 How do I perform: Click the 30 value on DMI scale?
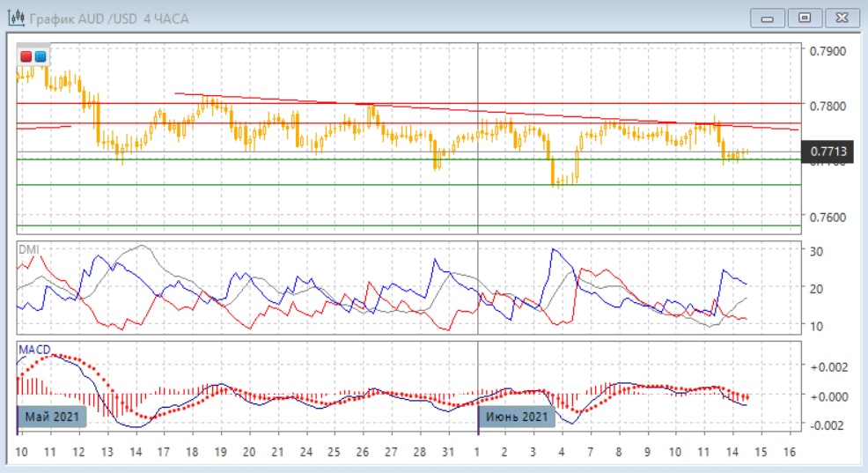click(x=817, y=252)
